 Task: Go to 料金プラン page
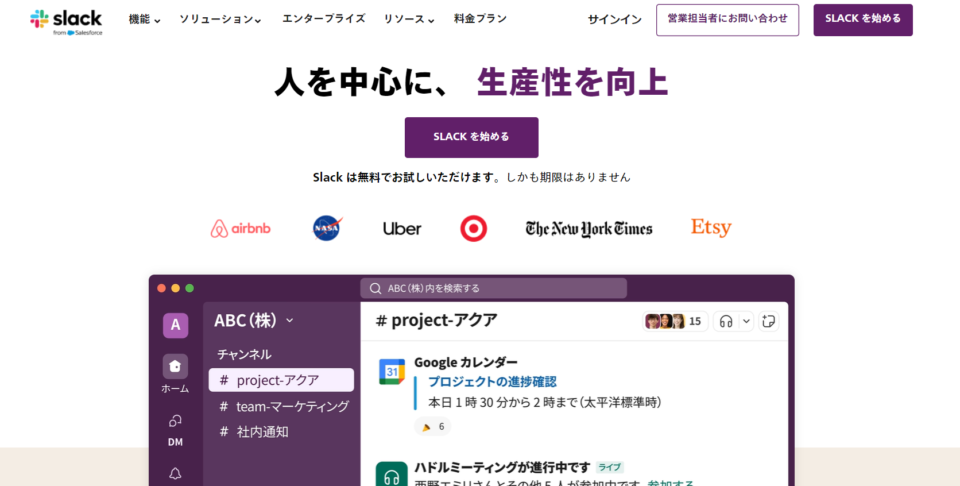[x=480, y=19]
